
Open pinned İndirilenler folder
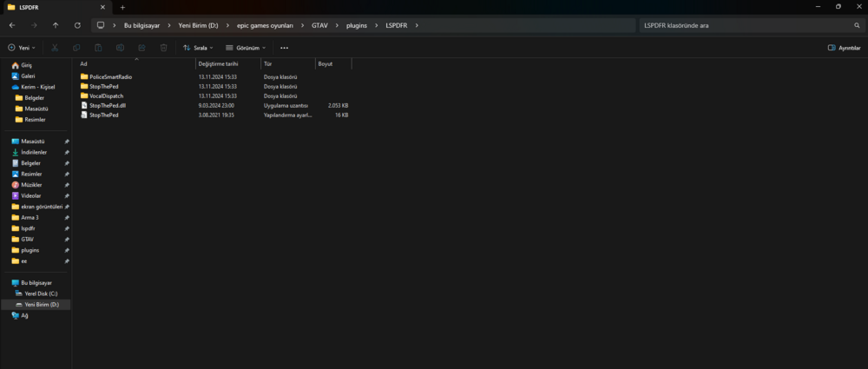[36, 152]
